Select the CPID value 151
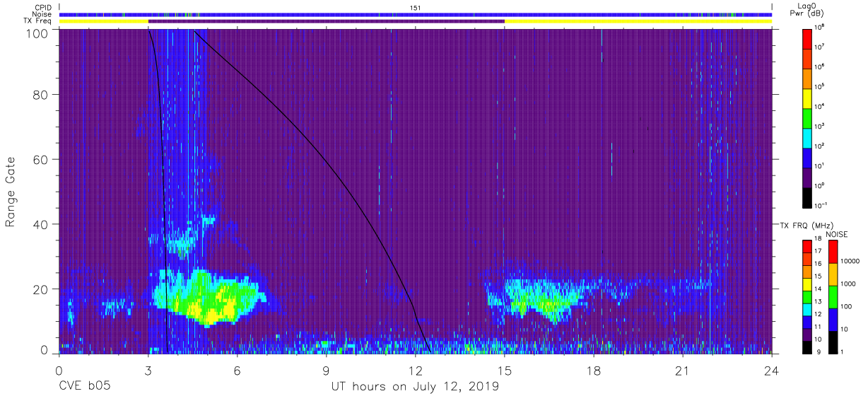The image size is (868, 401). point(416,8)
